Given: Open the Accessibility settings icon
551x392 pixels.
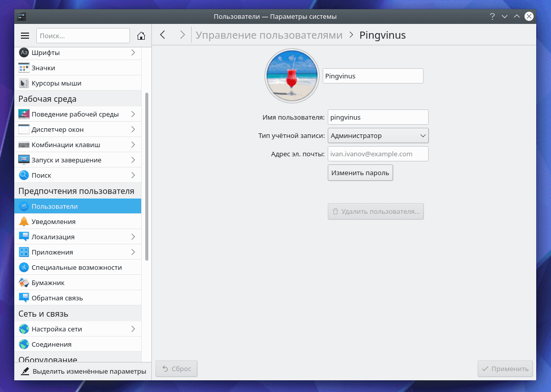Looking at the screenshot, I should (x=24, y=267).
